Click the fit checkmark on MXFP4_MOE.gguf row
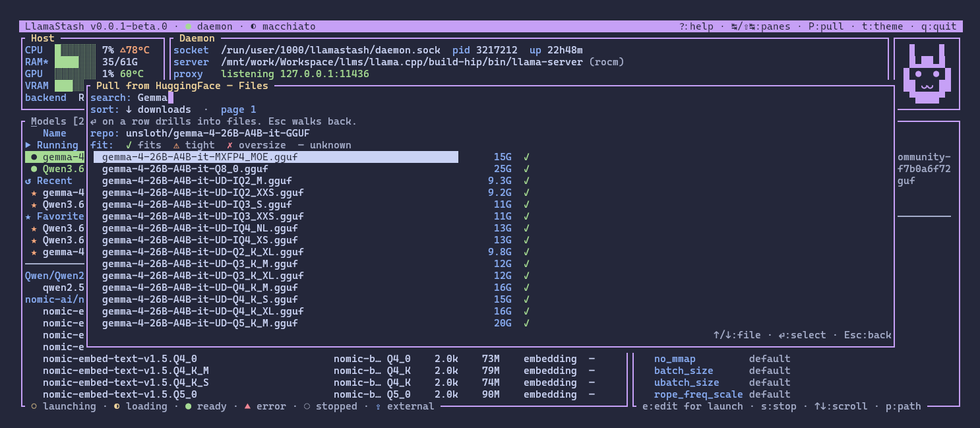This screenshot has width=980, height=428. pyautogui.click(x=526, y=157)
